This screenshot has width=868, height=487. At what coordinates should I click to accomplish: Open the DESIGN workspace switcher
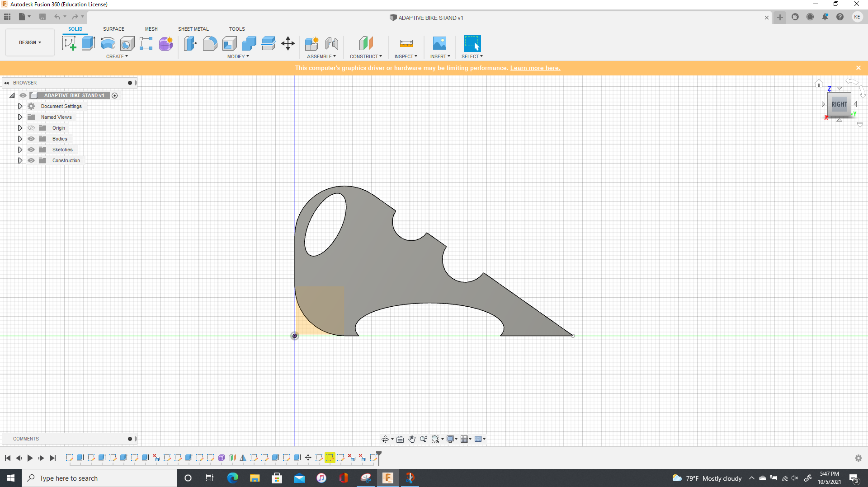click(x=29, y=42)
